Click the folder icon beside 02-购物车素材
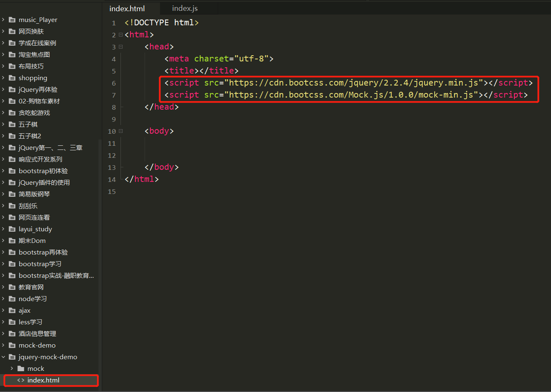Screen dimensions: 551x392 (x=12, y=101)
